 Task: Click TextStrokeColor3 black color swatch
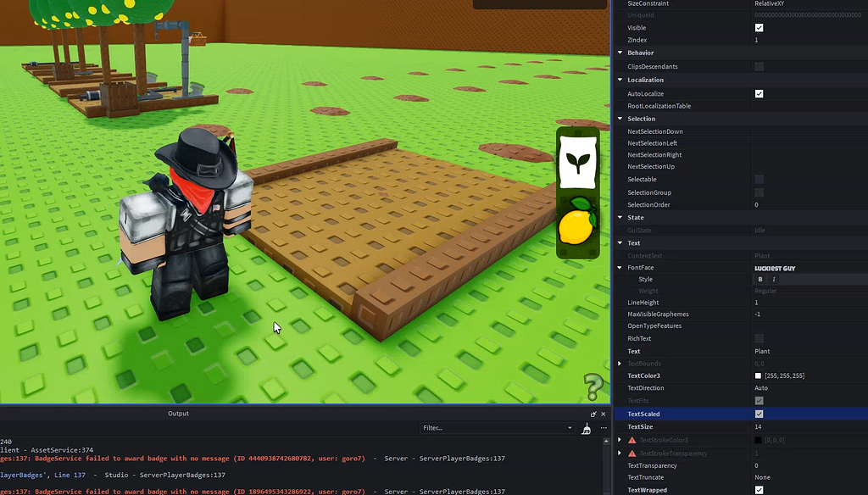[x=758, y=440]
